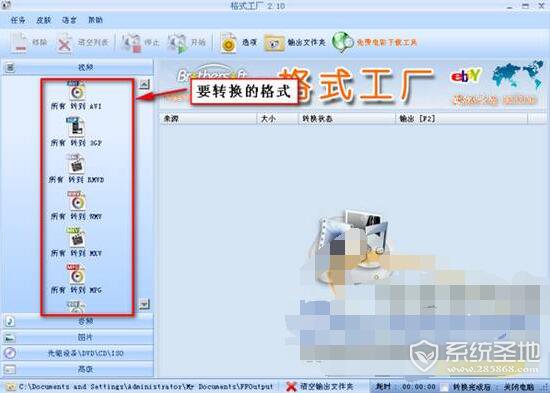Click the up arrow of the format list

coord(144,84)
